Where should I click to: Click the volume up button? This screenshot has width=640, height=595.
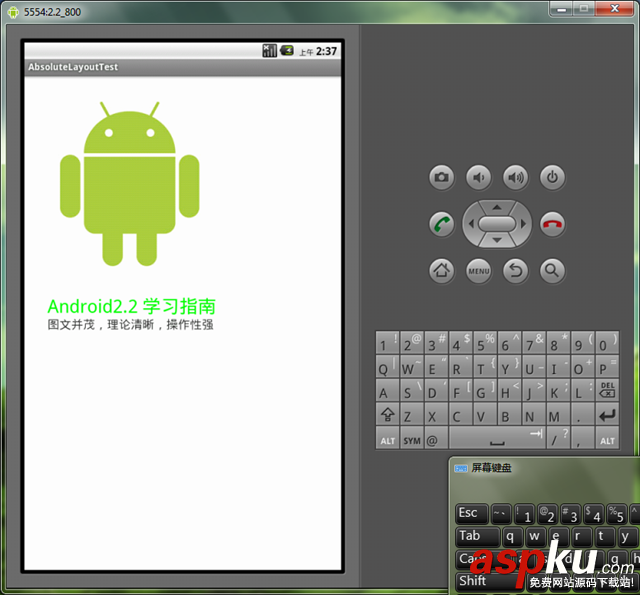pos(516,178)
